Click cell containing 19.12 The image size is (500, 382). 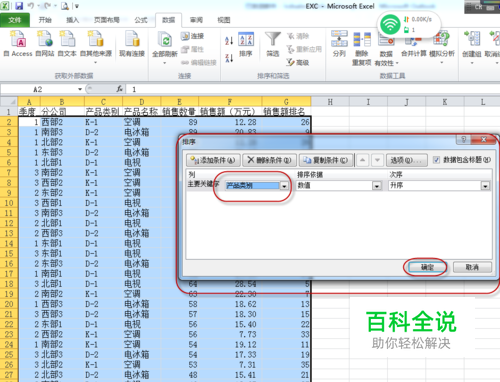[230, 344]
